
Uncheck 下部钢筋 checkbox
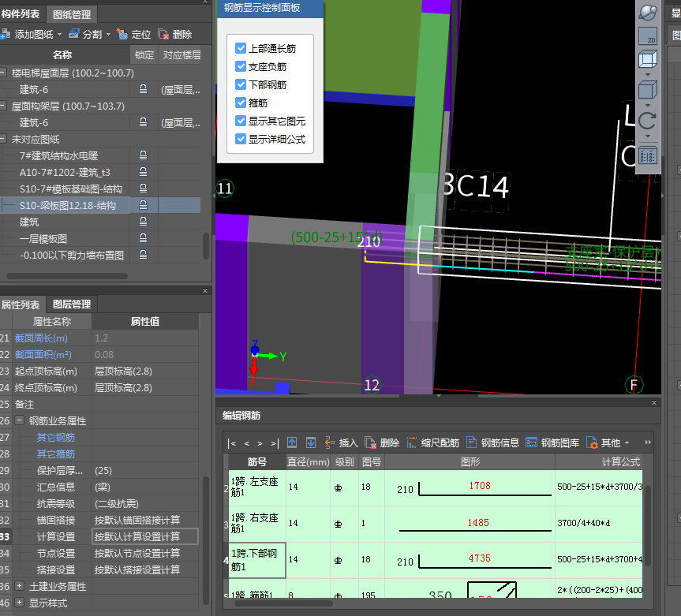tap(241, 84)
